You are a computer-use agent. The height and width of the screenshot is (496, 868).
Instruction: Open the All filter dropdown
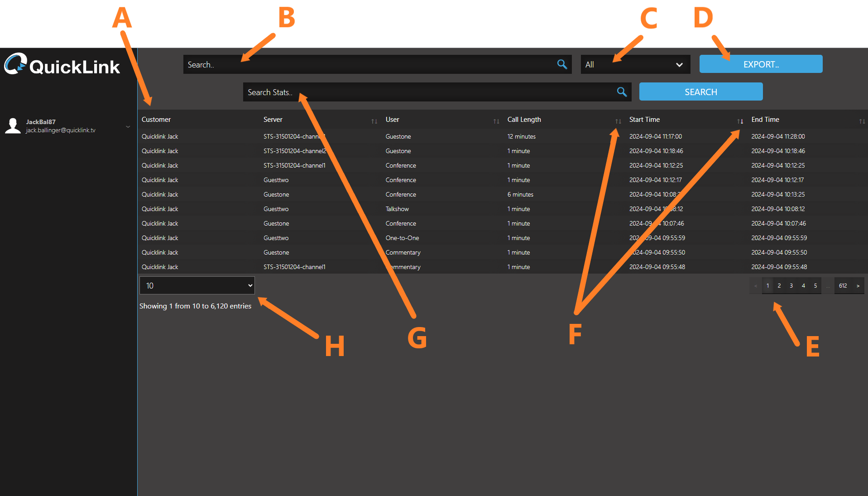point(635,64)
